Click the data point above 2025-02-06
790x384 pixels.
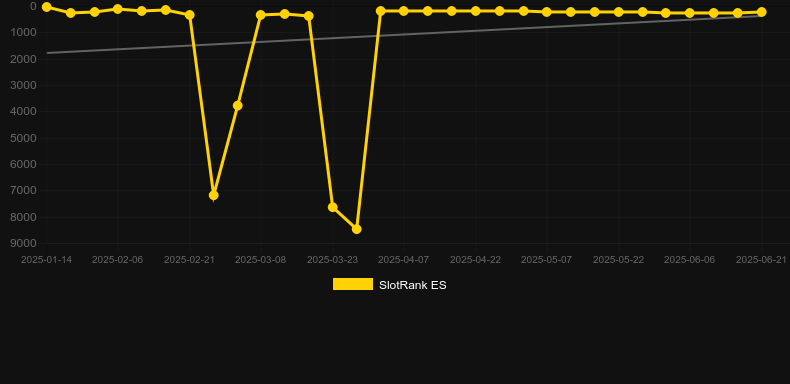[x=118, y=9]
